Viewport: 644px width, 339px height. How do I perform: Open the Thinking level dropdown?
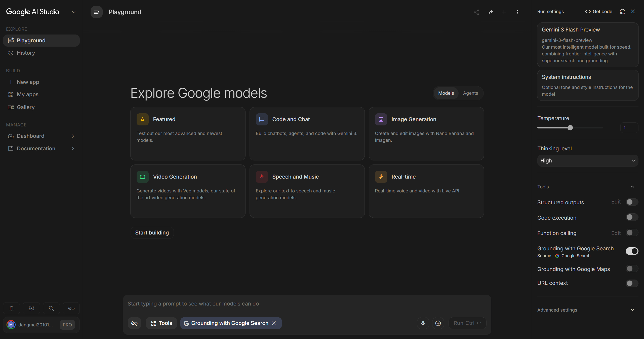[588, 161]
